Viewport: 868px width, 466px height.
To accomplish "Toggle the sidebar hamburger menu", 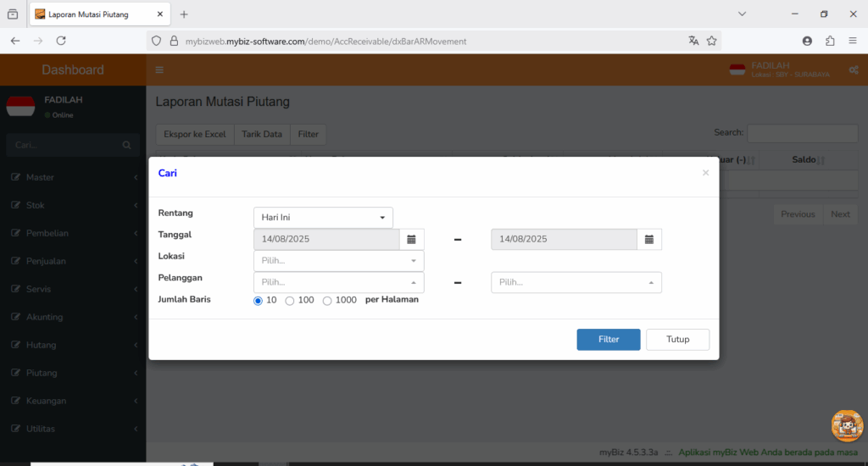I will pos(159,69).
